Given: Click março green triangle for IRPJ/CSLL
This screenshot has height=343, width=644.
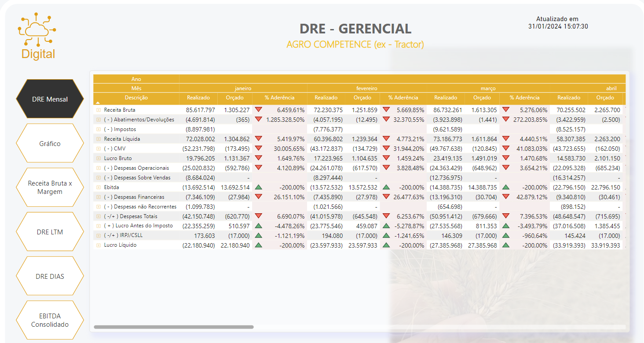Looking at the screenshot, I should pos(506,235).
